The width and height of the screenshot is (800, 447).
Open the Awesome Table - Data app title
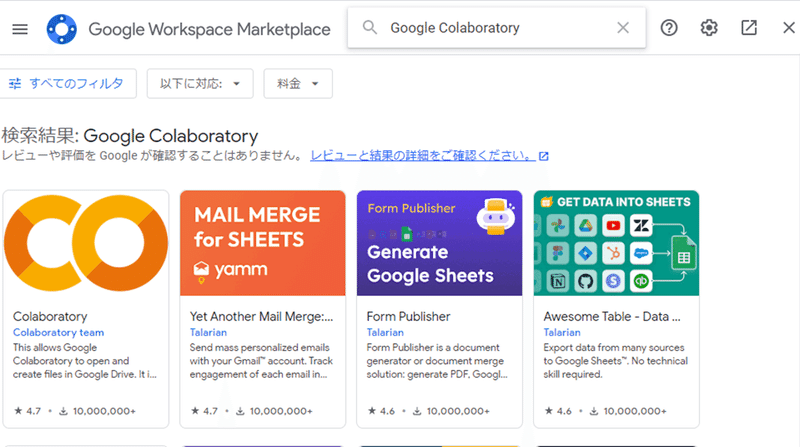612,316
